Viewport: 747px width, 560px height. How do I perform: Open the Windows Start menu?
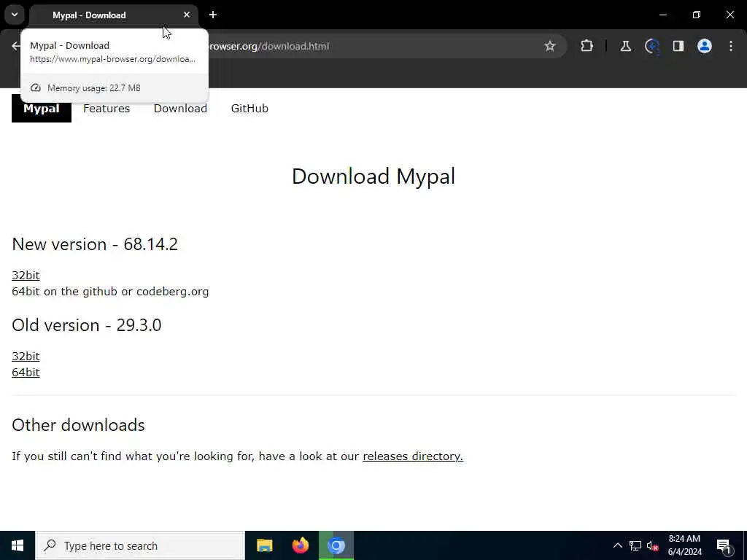tap(18, 545)
